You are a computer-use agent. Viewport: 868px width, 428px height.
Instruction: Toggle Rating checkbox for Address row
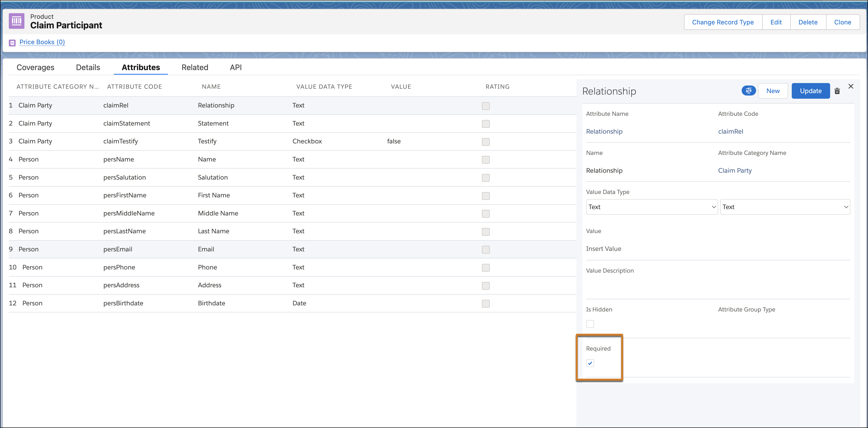486,286
